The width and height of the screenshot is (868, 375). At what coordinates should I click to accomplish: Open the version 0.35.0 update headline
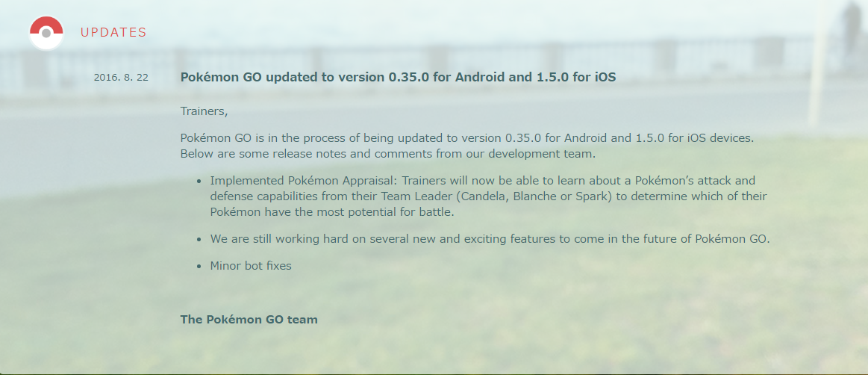(x=398, y=77)
